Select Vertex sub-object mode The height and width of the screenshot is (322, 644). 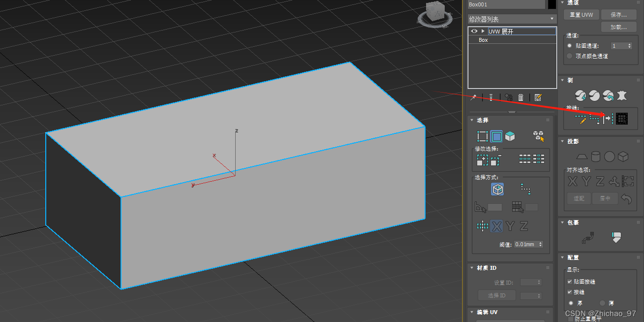pos(483,136)
